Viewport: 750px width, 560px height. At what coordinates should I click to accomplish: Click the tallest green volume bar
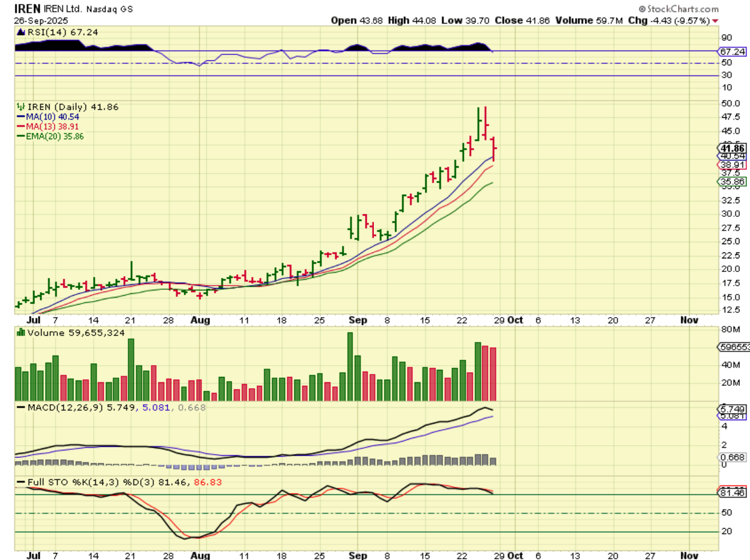(x=350, y=367)
